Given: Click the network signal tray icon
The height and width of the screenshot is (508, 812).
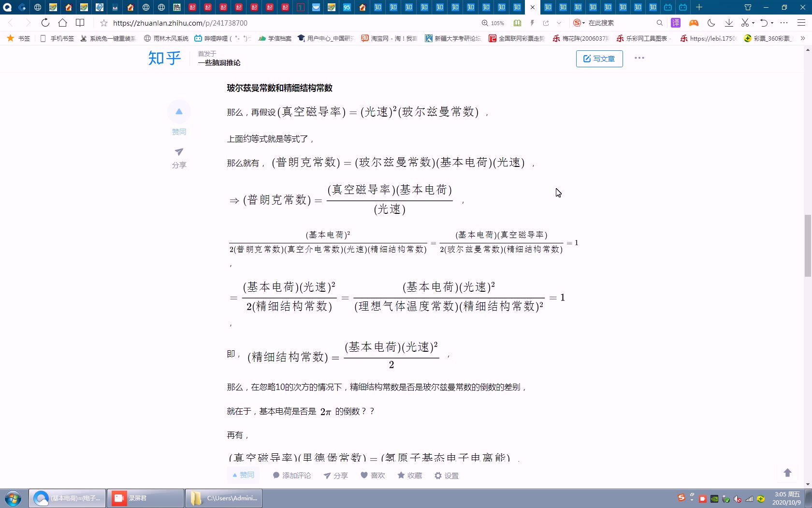Looking at the screenshot, I should 749,499.
